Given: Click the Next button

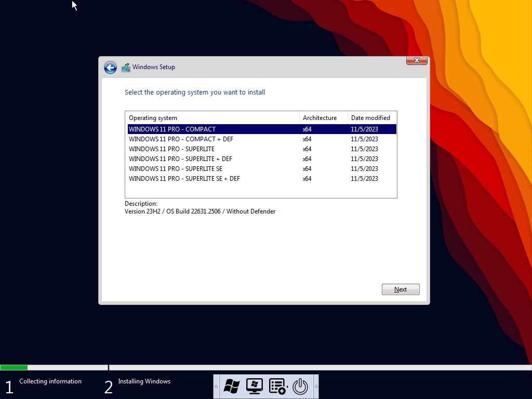Looking at the screenshot, I should (401, 289).
